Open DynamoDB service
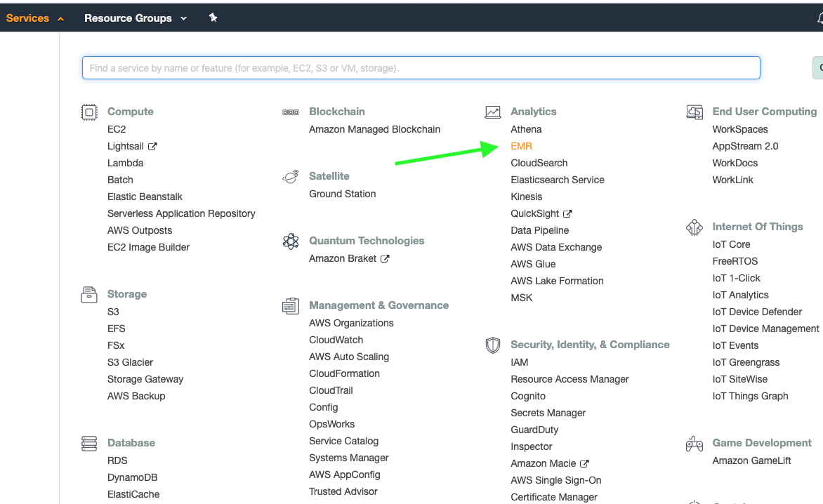Screen dimensions: 823x504 click(132, 477)
